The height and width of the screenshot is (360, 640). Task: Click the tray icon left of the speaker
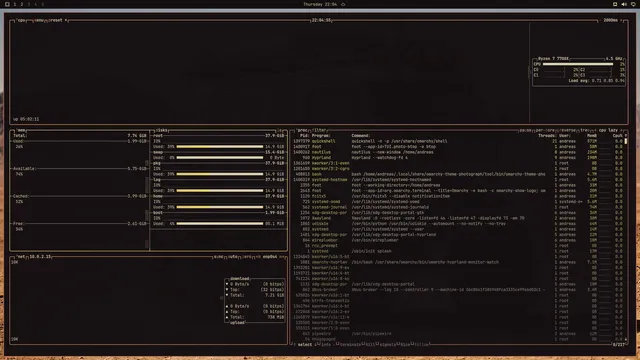[615, 4]
